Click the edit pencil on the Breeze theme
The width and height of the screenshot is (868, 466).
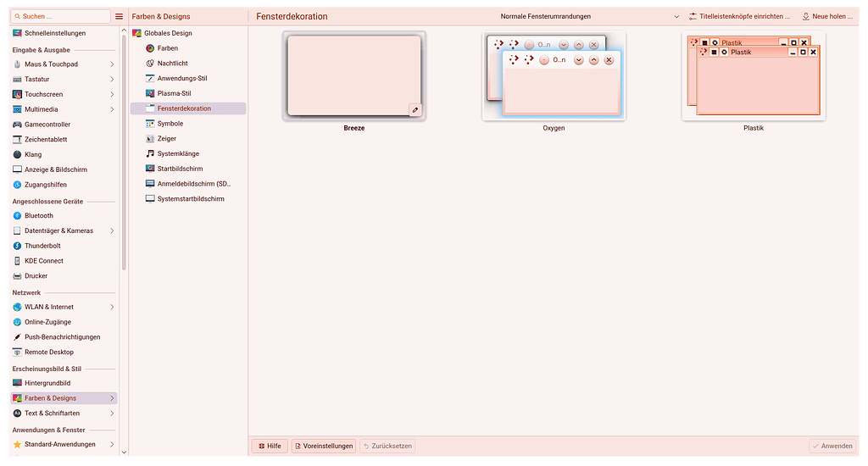(415, 109)
